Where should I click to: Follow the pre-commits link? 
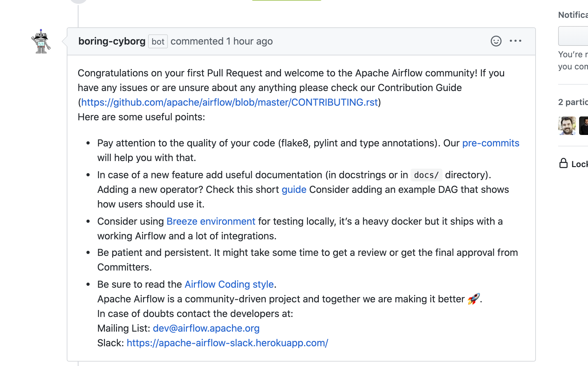tap(491, 143)
